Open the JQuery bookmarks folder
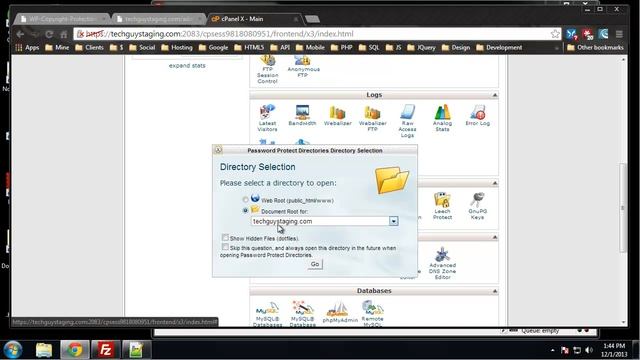The width and height of the screenshot is (640, 360). [x=421, y=48]
